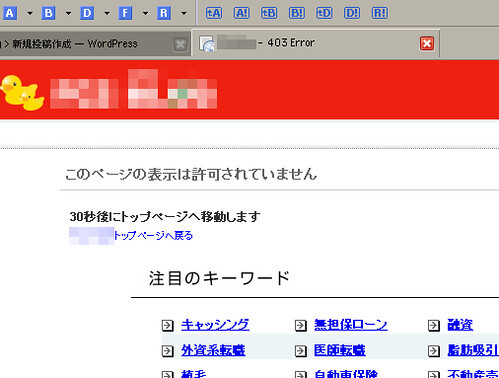Open the キャッシング keyword link

tap(215, 325)
